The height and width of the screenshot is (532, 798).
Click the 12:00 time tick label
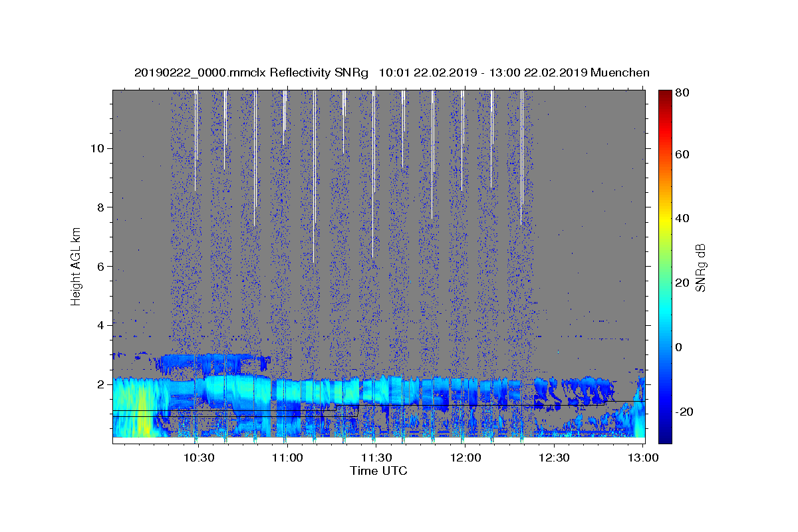[x=465, y=458]
